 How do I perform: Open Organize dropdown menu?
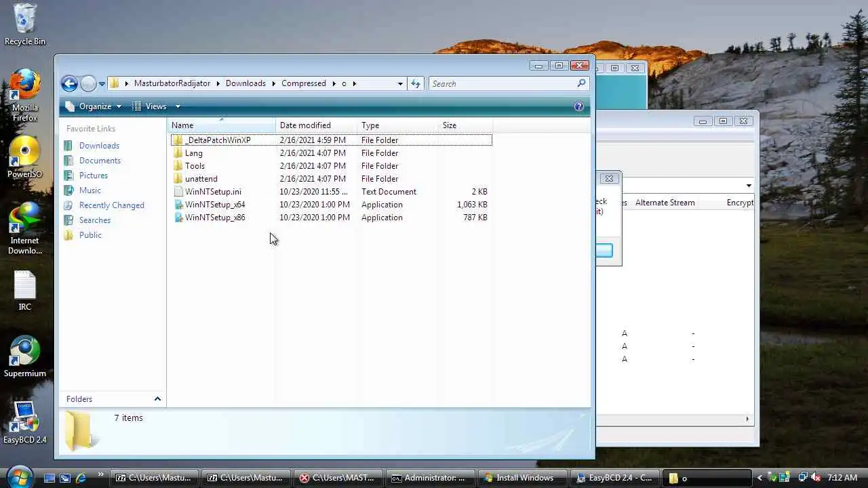tap(94, 106)
